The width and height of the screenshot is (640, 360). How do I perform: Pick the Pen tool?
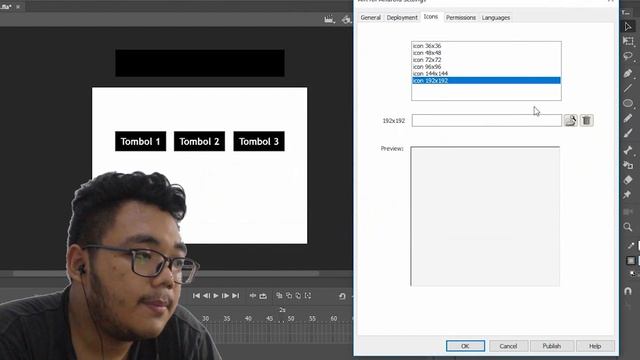[x=628, y=73]
